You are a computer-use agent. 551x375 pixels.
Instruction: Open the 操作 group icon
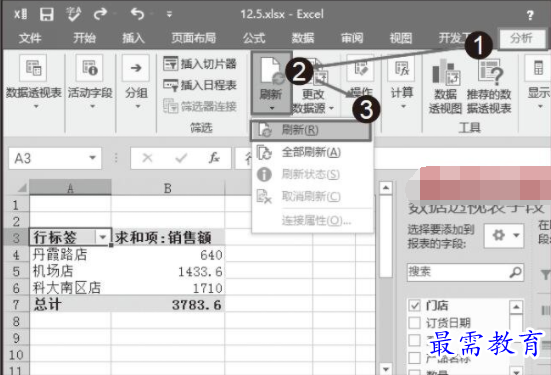pos(360,68)
